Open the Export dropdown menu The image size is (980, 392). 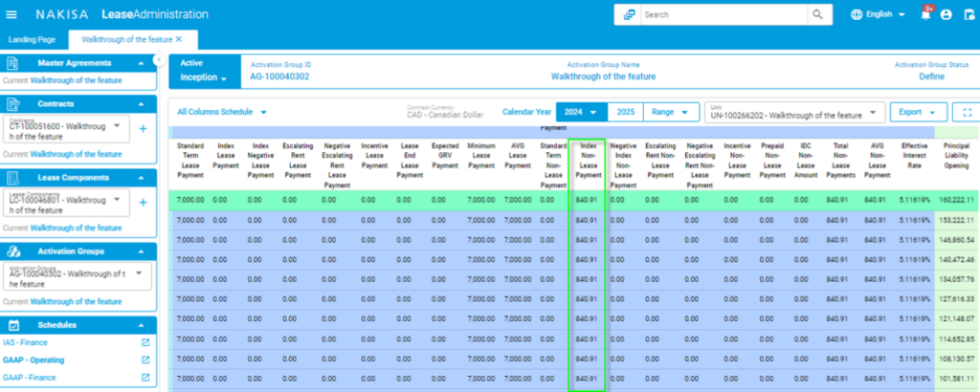(x=918, y=112)
